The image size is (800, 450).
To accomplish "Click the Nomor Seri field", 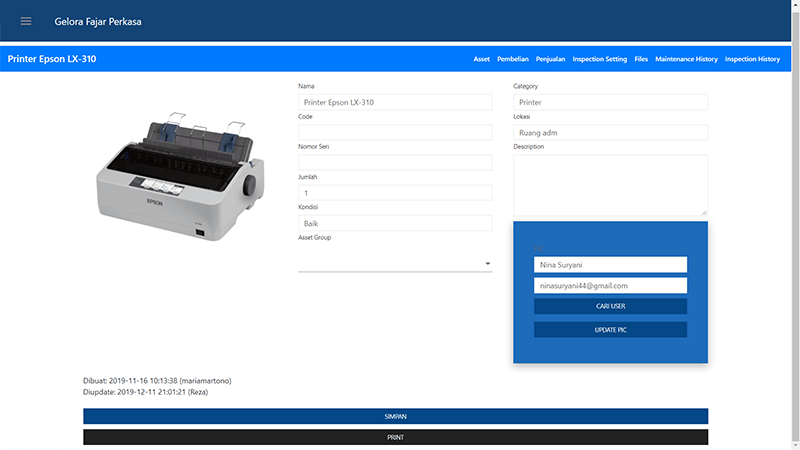I will (x=395, y=163).
